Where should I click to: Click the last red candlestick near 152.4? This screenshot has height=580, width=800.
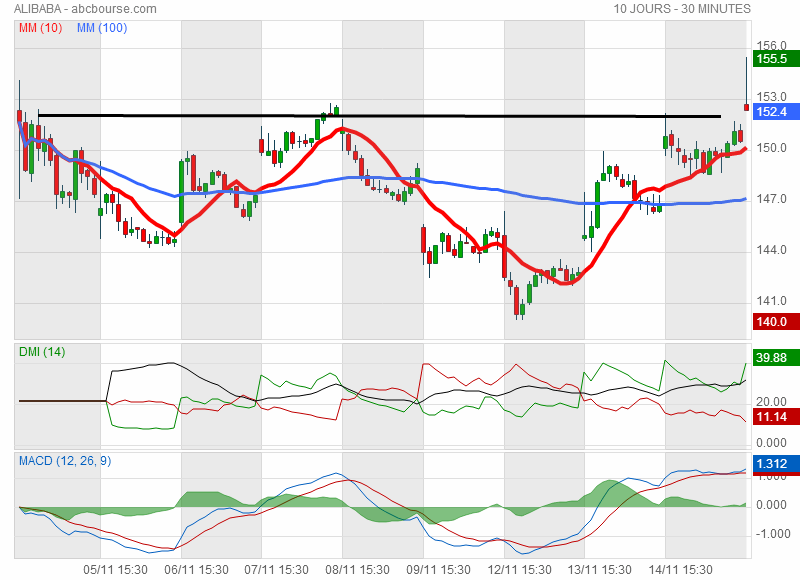click(x=746, y=107)
